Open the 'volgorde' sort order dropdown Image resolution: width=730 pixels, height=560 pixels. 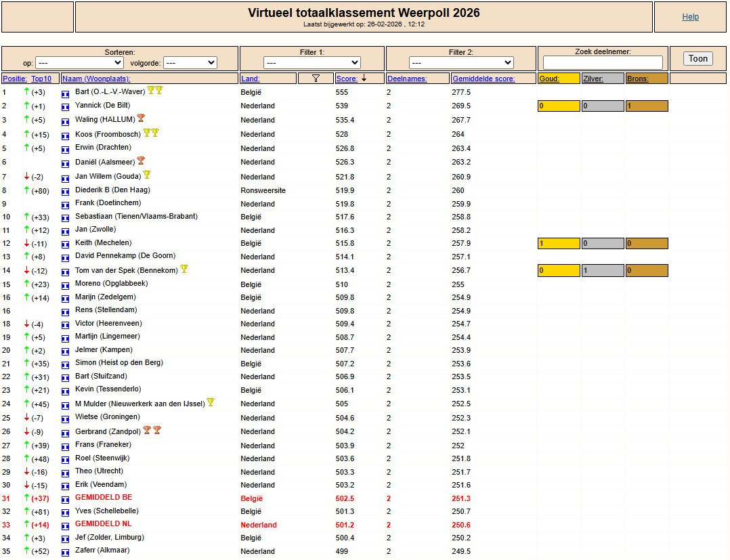point(190,62)
